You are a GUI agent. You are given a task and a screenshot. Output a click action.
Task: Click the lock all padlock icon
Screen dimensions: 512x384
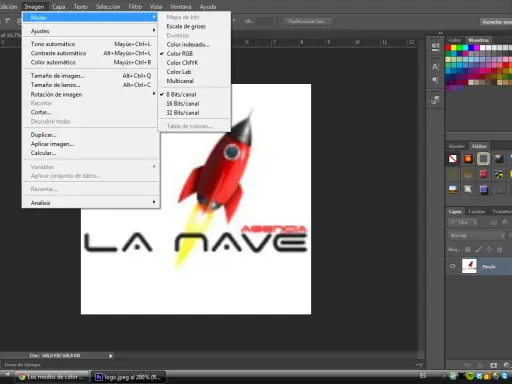point(499,249)
